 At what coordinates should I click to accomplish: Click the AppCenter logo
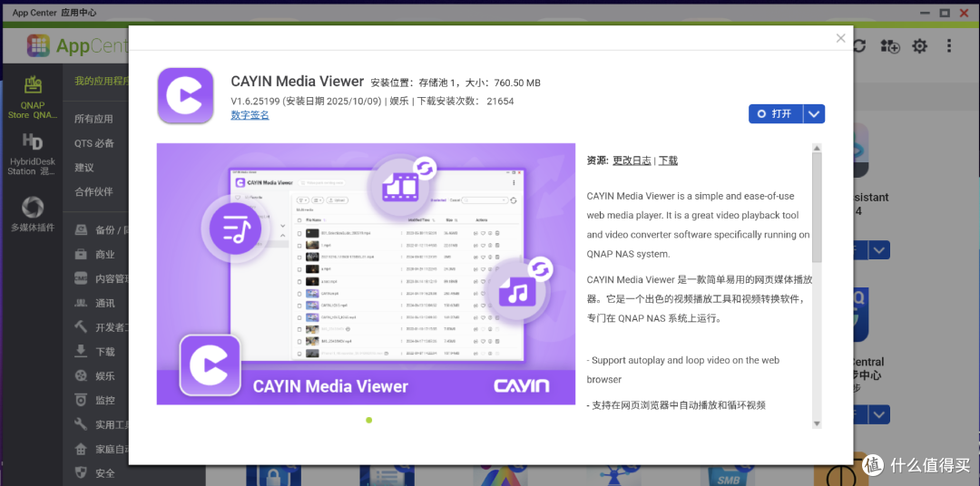click(x=78, y=45)
